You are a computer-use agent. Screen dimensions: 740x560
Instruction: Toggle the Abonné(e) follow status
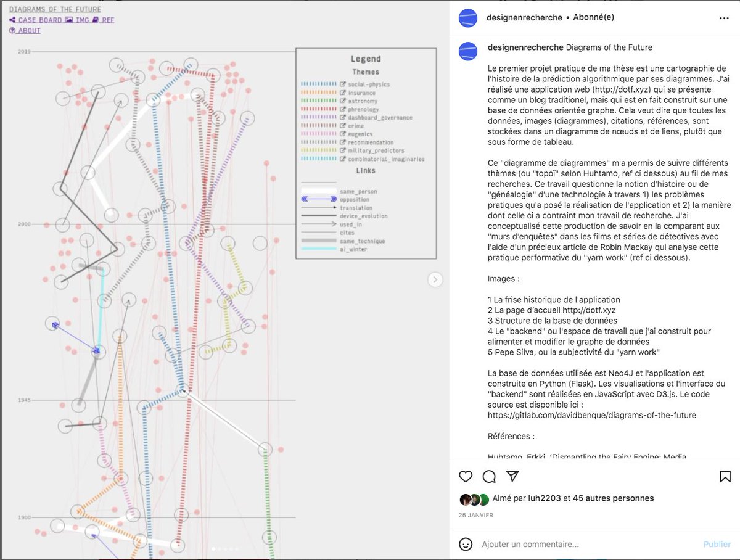tap(594, 18)
